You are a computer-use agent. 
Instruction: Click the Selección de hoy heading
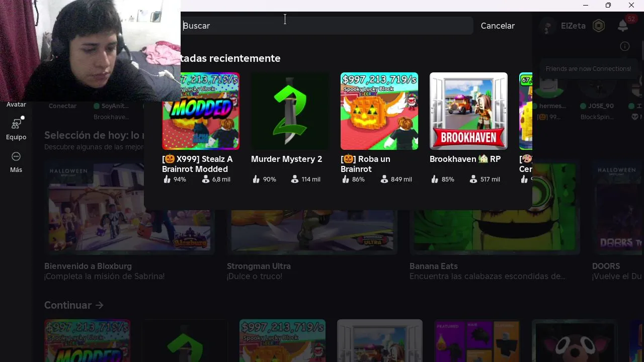tap(94, 135)
